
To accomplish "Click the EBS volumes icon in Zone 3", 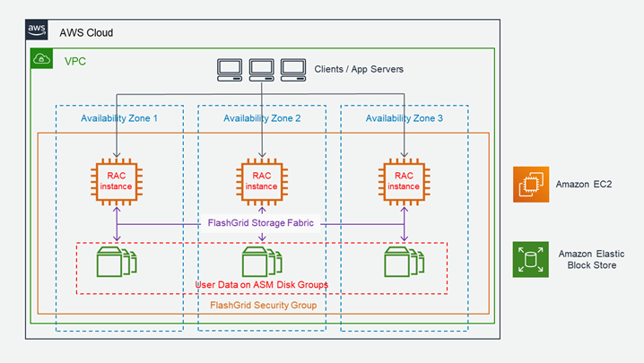I will point(405,262).
